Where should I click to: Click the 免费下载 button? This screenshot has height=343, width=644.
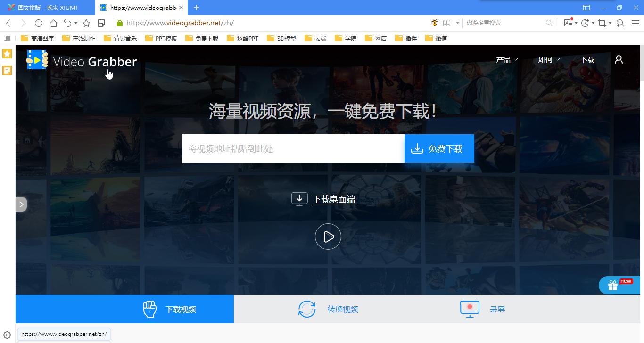point(439,148)
